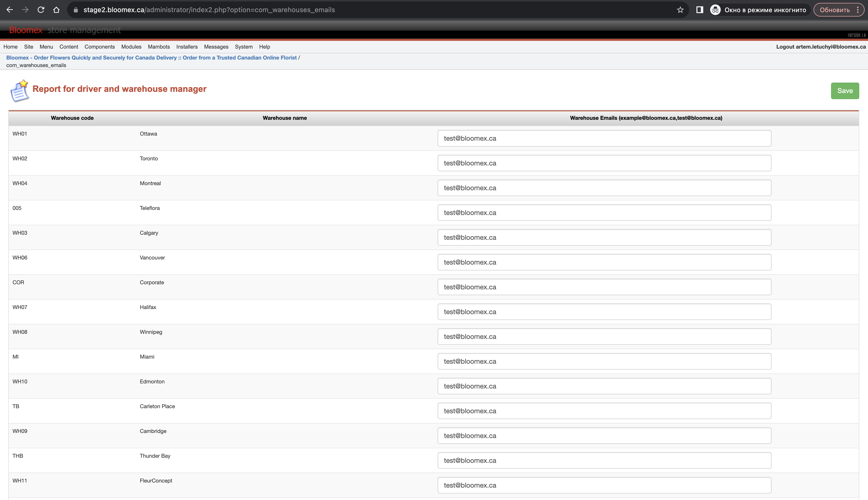Edit the Vancouver warehouse email field
This screenshot has height=500, width=868.
(604, 262)
